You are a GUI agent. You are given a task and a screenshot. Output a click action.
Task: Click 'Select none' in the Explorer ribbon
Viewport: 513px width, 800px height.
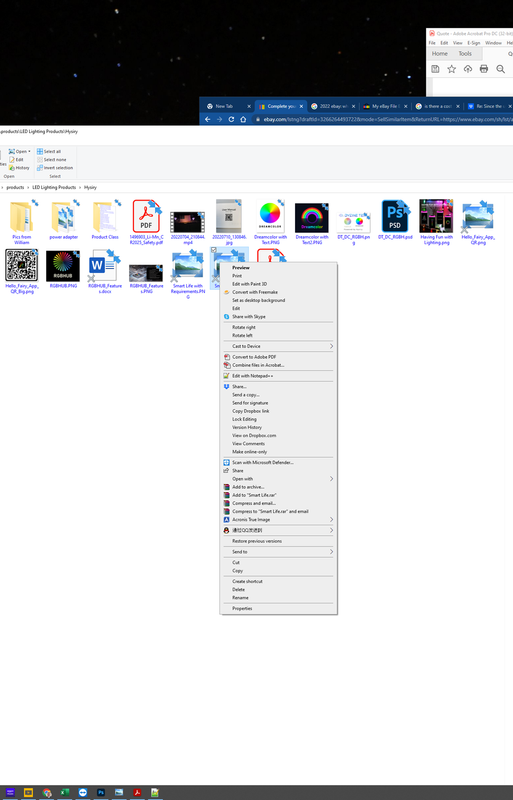tap(52, 160)
